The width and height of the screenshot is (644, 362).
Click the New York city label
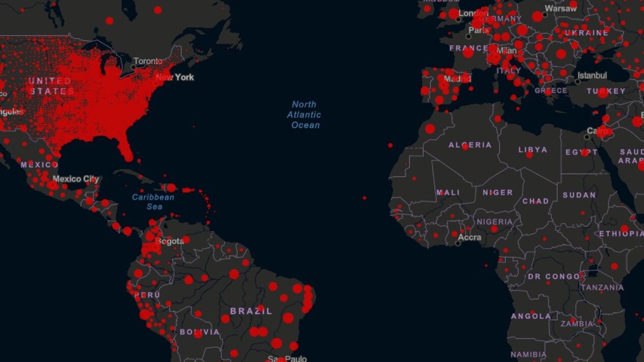[175, 77]
